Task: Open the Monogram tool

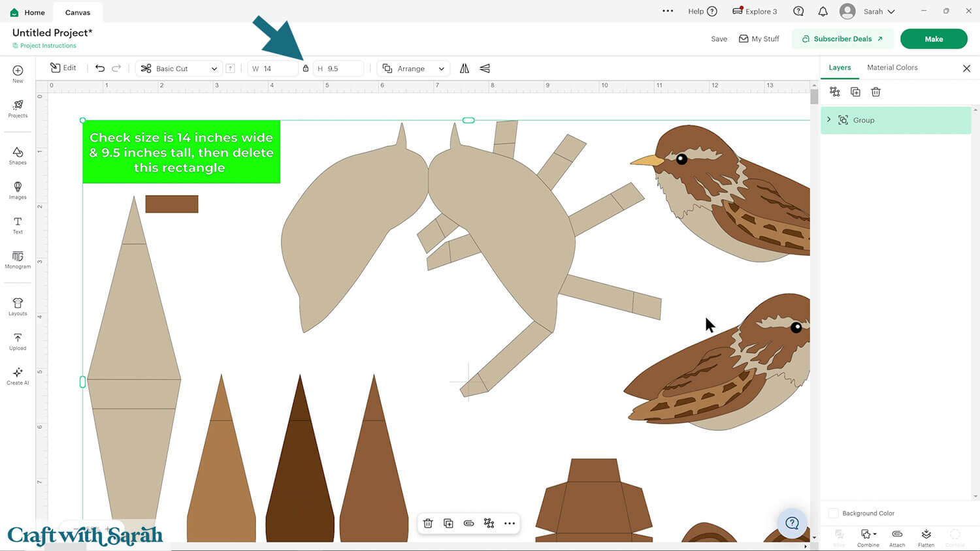Action: pos(18,260)
